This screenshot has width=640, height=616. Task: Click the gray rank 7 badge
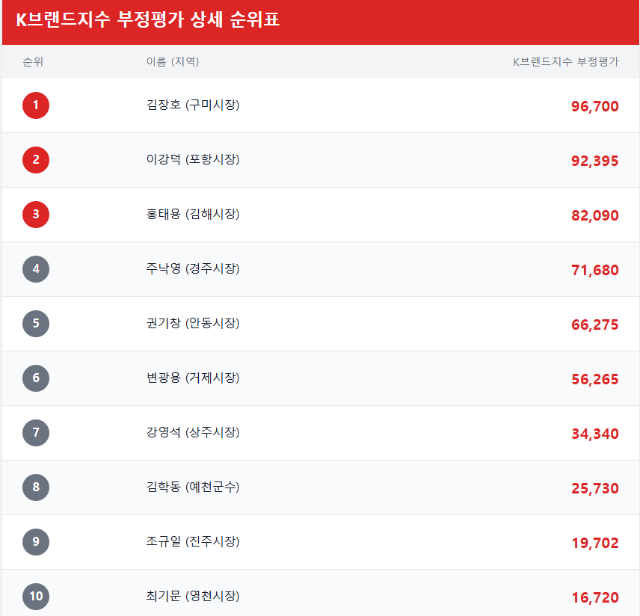tap(36, 433)
